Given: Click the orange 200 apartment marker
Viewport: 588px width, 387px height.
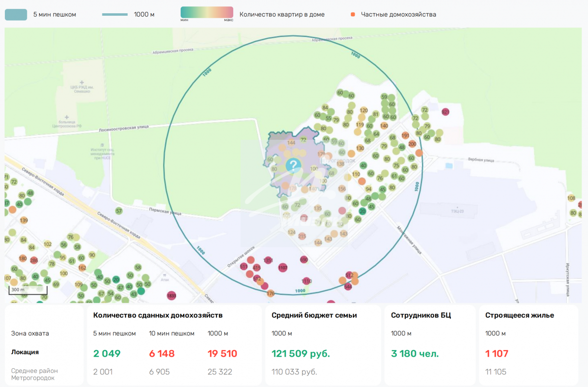Looking at the screenshot, I should (x=412, y=144).
